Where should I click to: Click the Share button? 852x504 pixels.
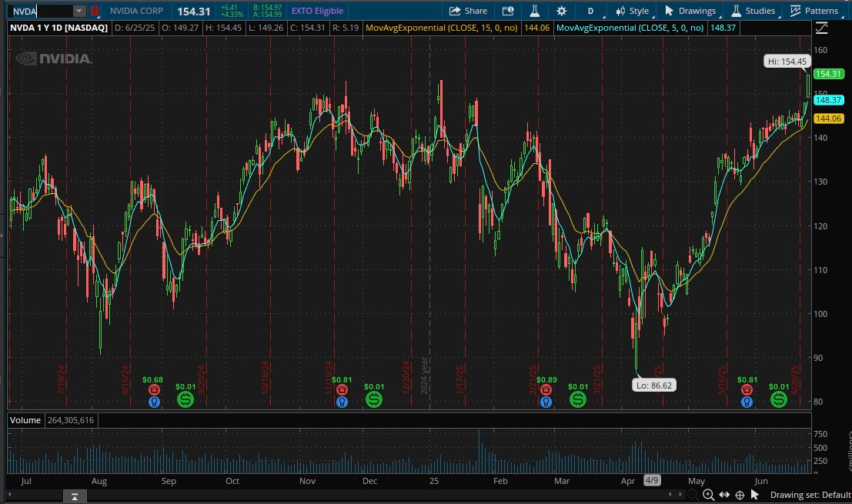[x=469, y=11]
